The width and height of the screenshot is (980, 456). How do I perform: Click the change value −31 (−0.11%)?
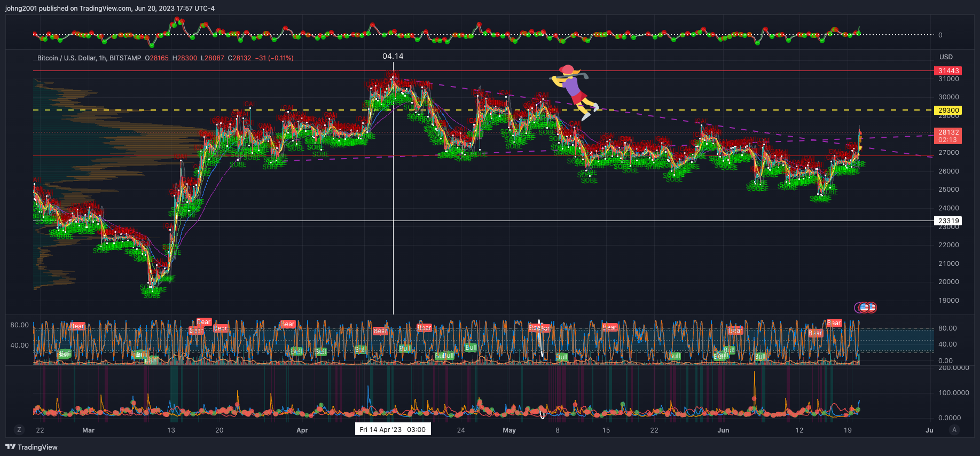click(274, 58)
